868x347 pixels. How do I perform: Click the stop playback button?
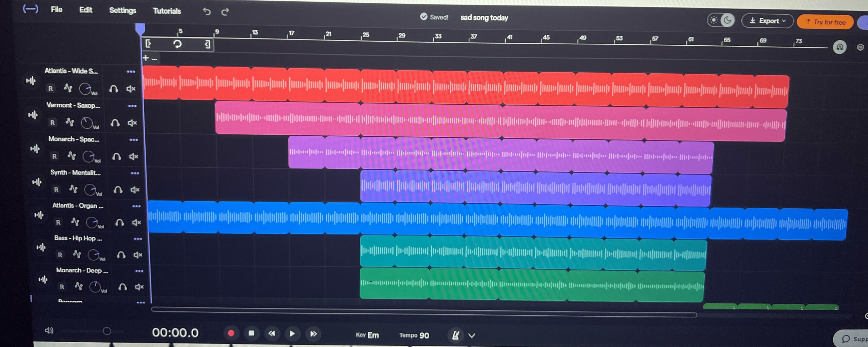252,333
